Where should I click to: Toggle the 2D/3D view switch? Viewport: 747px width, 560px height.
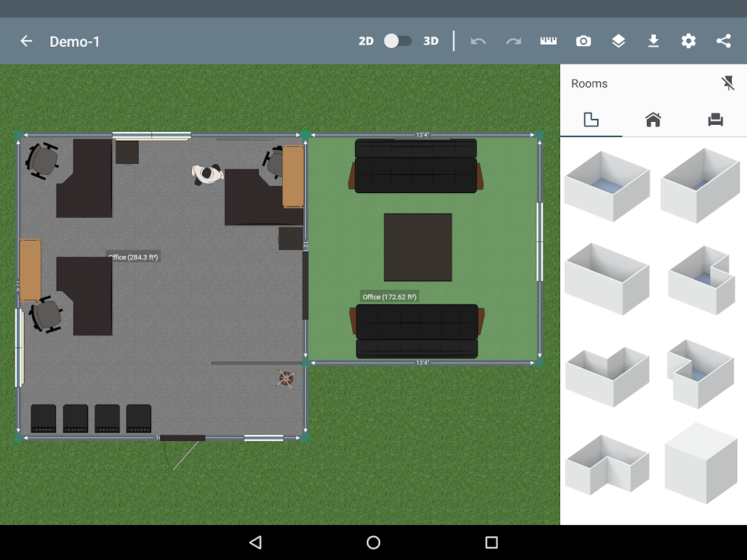pos(398,41)
